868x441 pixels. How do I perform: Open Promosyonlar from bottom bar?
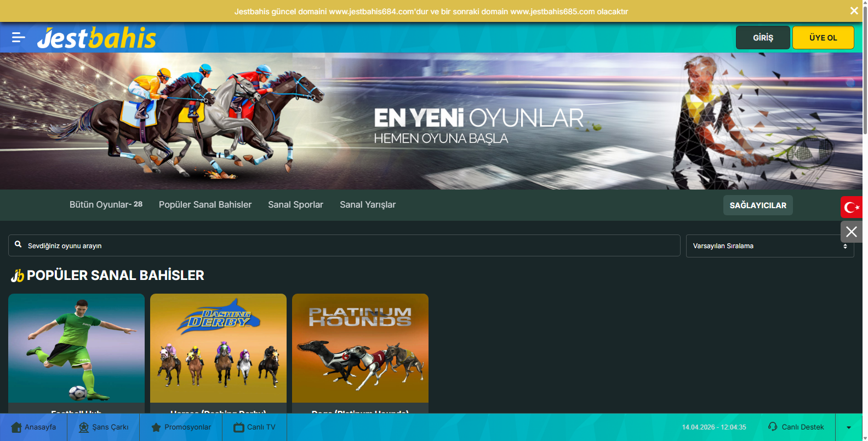pyautogui.click(x=181, y=427)
